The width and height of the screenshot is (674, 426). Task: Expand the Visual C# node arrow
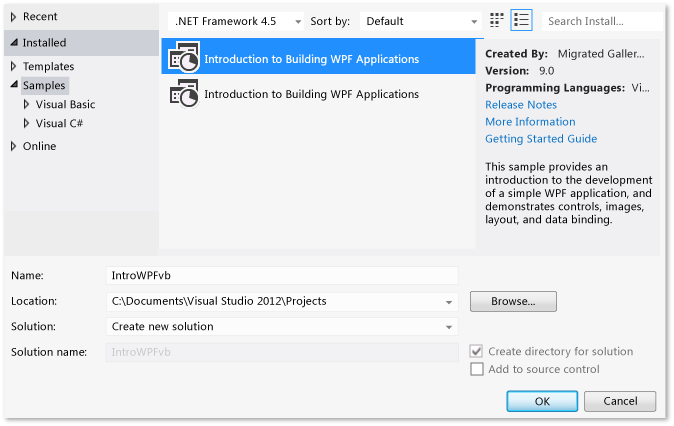[x=26, y=123]
